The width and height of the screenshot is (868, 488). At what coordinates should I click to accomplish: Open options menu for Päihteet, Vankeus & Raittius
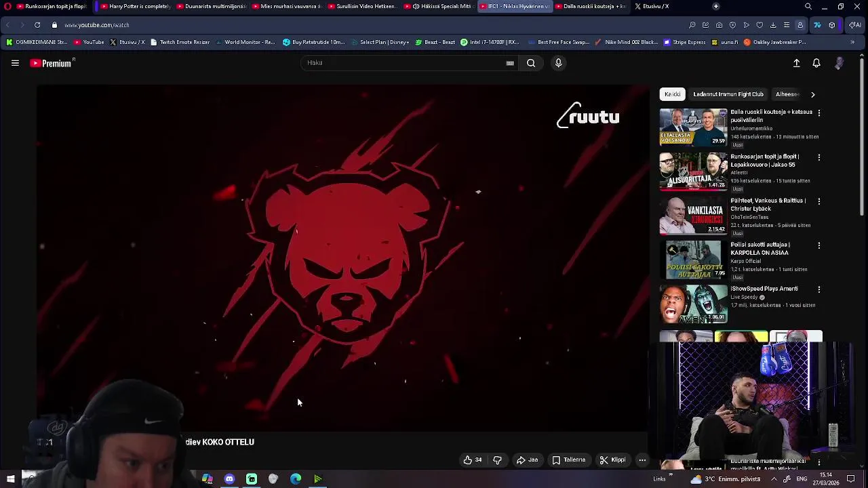click(x=819, y=201)
